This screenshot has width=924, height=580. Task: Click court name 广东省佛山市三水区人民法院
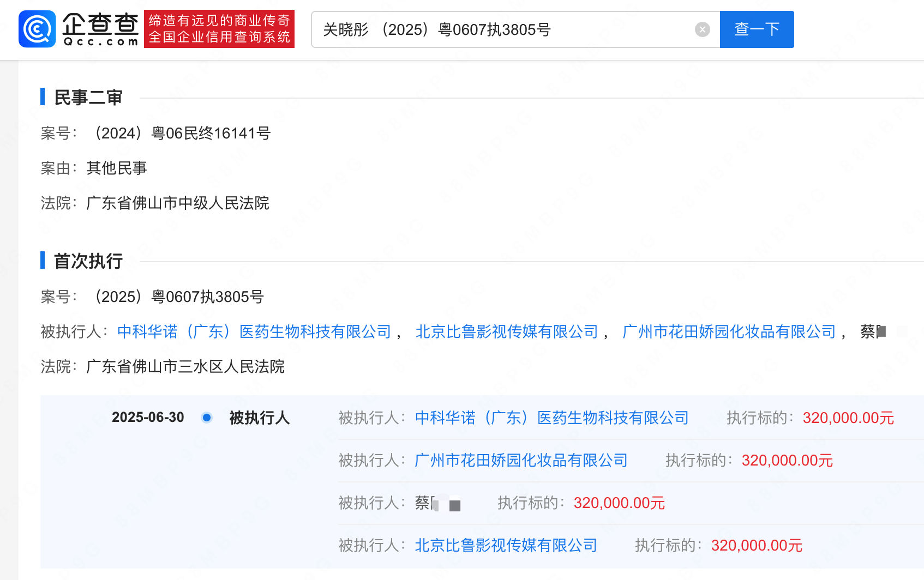tap(185, 366)
